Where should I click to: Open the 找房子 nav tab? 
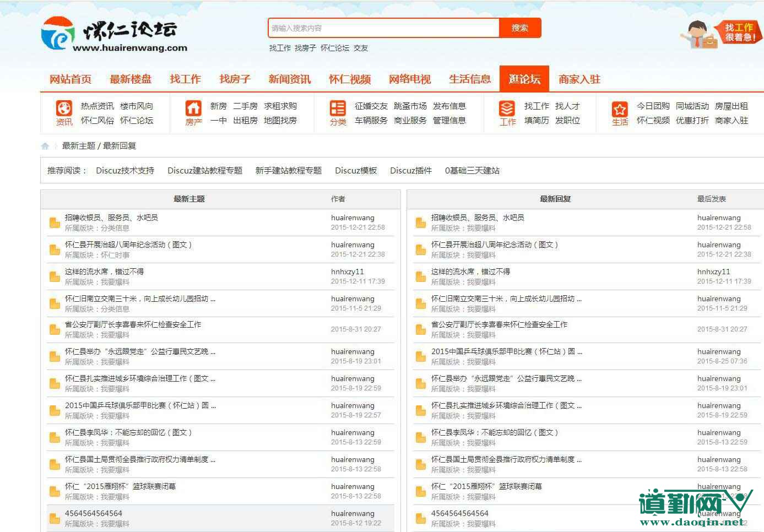(x=235, y=79)
